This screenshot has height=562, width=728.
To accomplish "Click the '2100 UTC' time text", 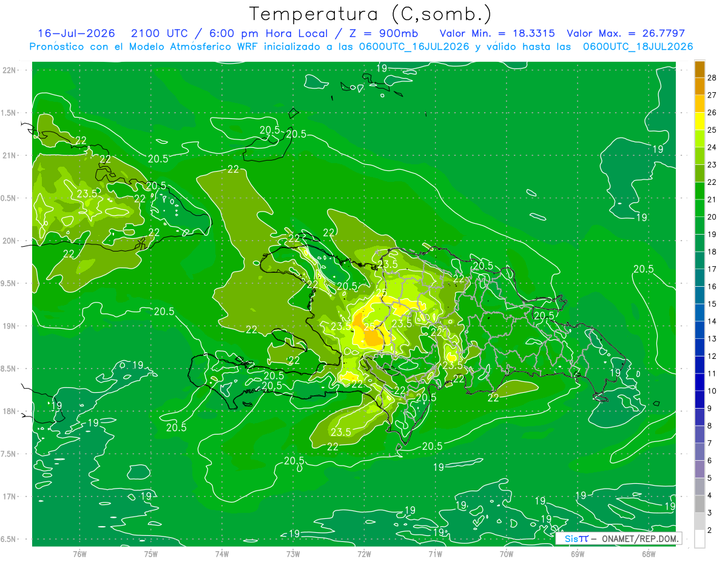I will click(159, 33).
